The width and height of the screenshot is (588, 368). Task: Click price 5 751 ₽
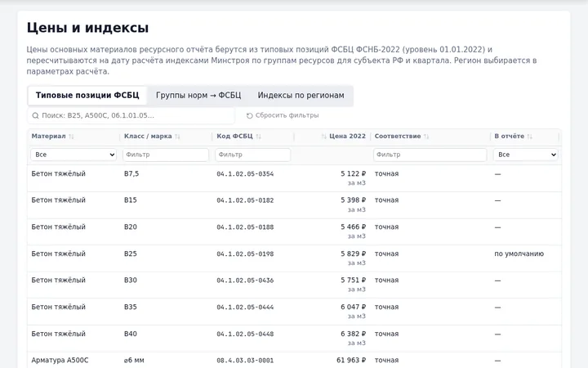[x=354, y=280]
